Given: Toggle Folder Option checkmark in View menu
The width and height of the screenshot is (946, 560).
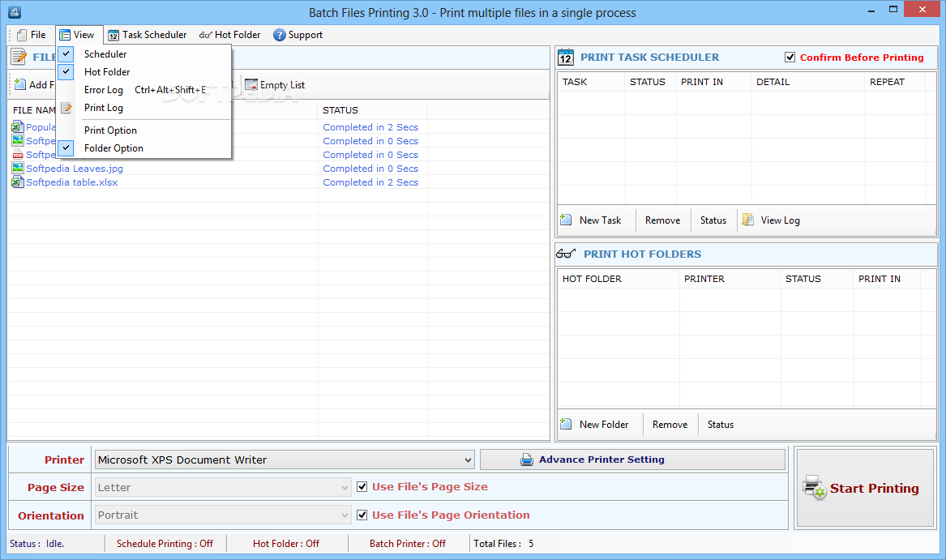Looking at the screenshot, I should (66, 147).
